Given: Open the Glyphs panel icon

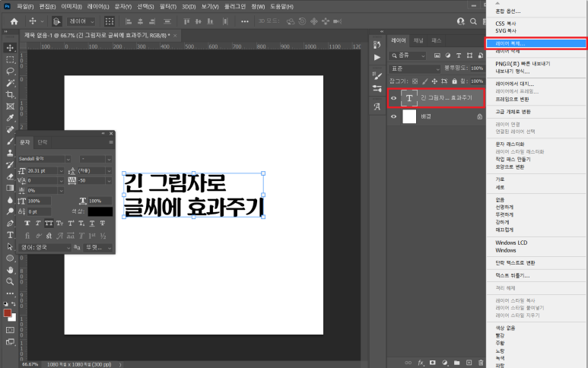Looking at the screenshot, I should click(x=377, y=106).
